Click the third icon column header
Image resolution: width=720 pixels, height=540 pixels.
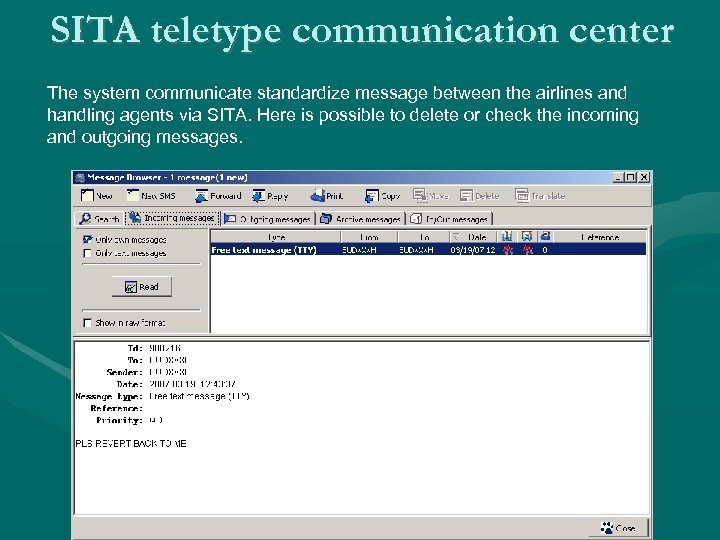(x=545, y=236)
